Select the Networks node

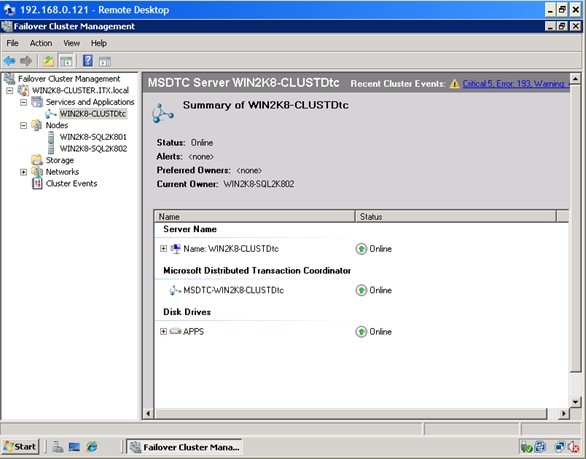tap(62, 172)
